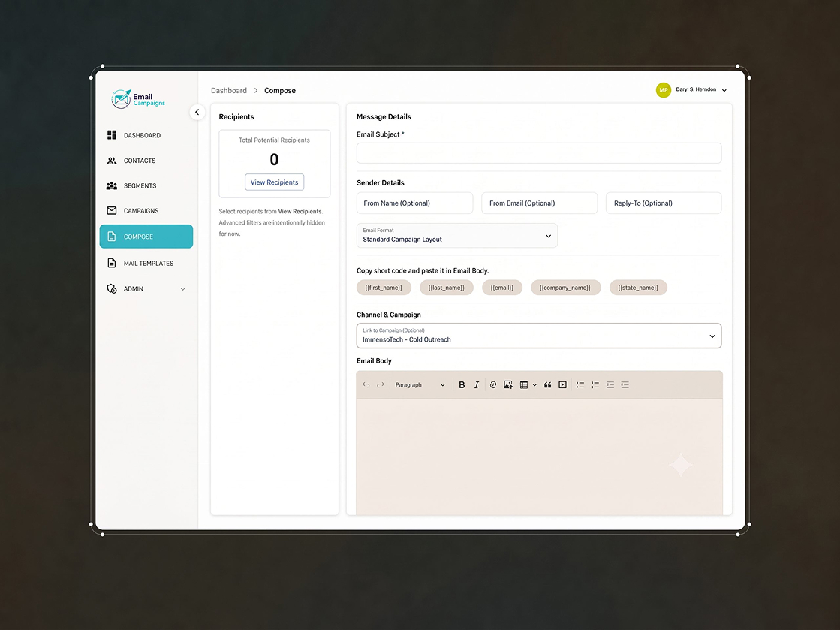Click the Email Campaigns logo

pyautogui.click(x=138, y=99)
